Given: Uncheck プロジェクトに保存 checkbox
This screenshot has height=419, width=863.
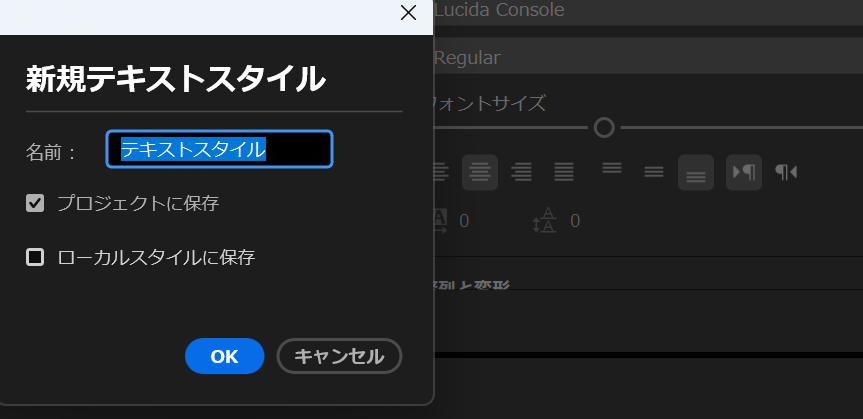Looking at the screenshot, I should pyautogui.click(x=35, y=203).
